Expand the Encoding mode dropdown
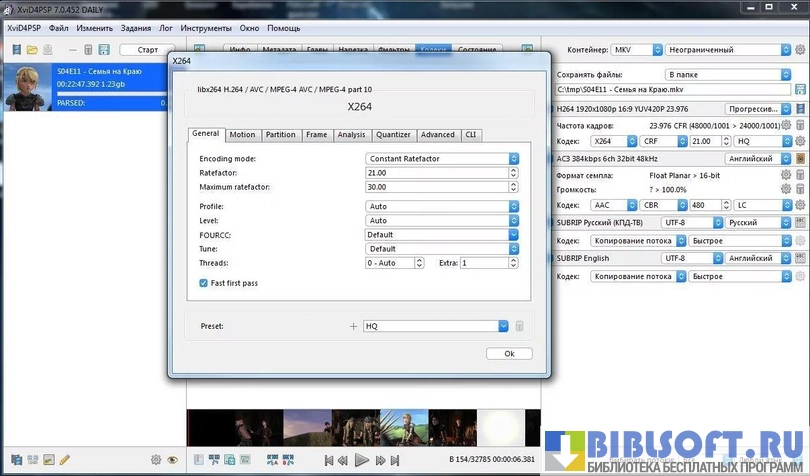 coord(513,158)
